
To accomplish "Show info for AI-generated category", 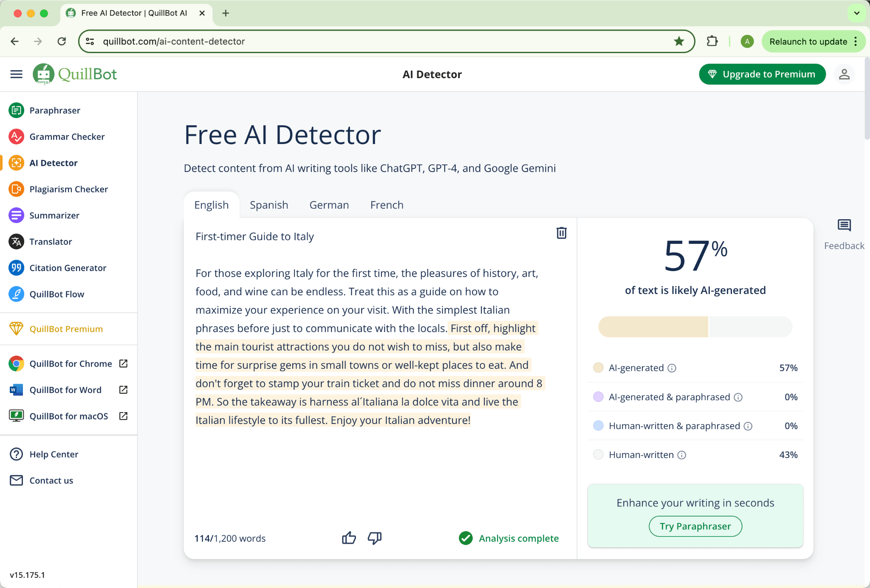I will [x=672, y=368].
